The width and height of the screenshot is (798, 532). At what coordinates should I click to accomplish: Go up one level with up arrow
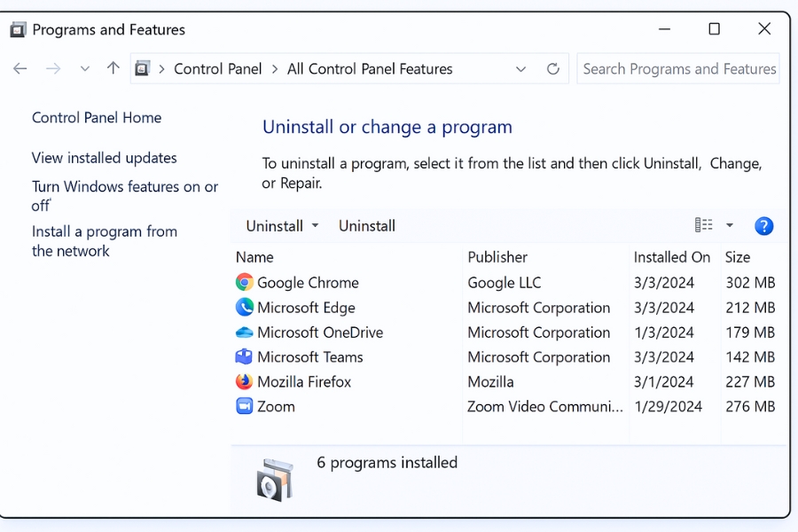tap(113, 69)
